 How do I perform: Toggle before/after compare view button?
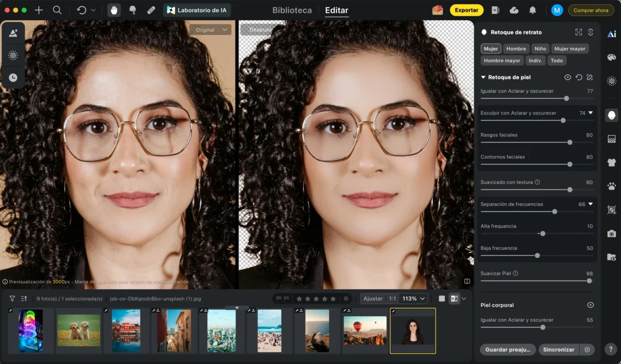click(x=454, y=299)
